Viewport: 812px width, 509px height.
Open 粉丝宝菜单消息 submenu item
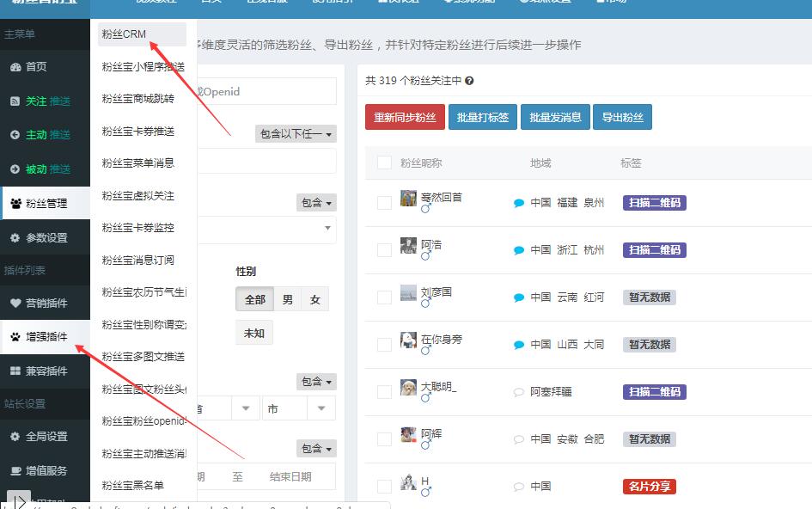[x=138, y=163]
